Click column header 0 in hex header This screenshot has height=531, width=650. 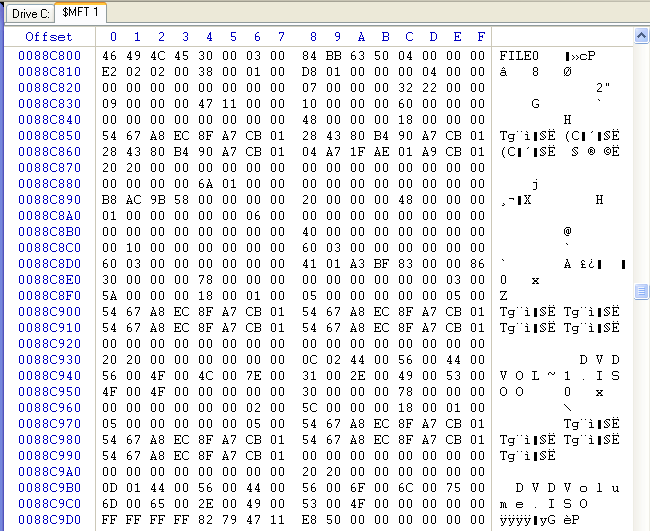click(113, 37)
